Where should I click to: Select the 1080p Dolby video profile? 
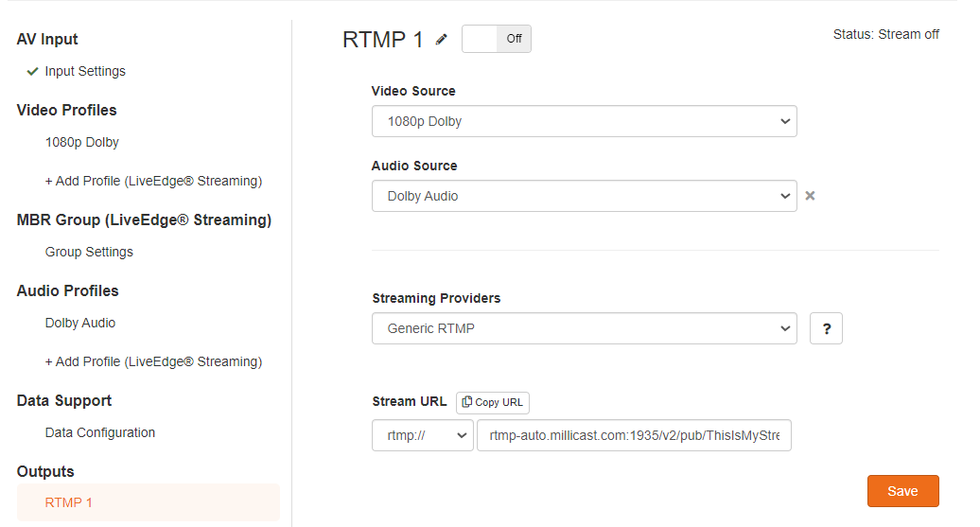pyautogui.click(x=82, y=142)
